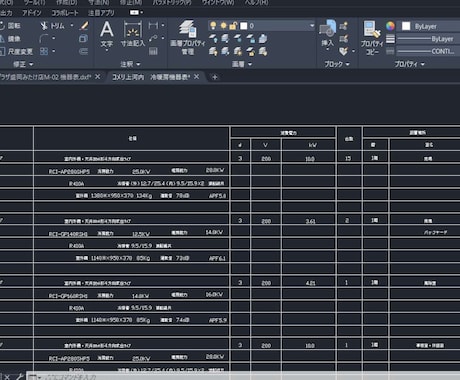Select the Leader tool icon
This screenshot has width=460, height=380.
click(x=153, y=38)
